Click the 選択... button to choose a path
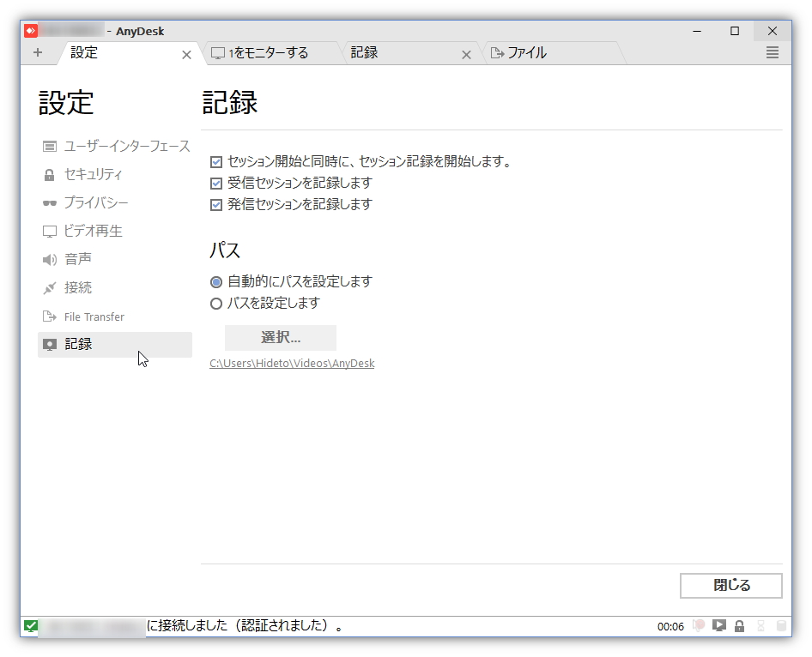This screenshot has height=657, width=812. [x=280, y=337]
